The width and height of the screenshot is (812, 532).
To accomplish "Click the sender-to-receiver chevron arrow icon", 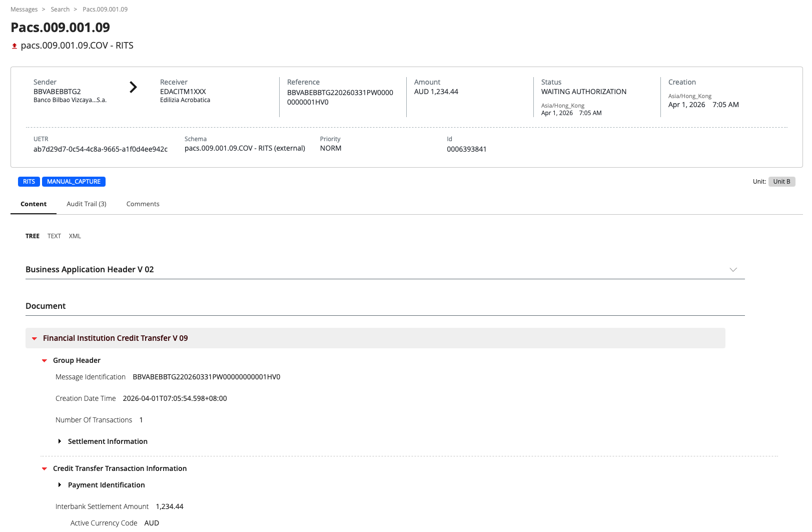I will 133,87.
